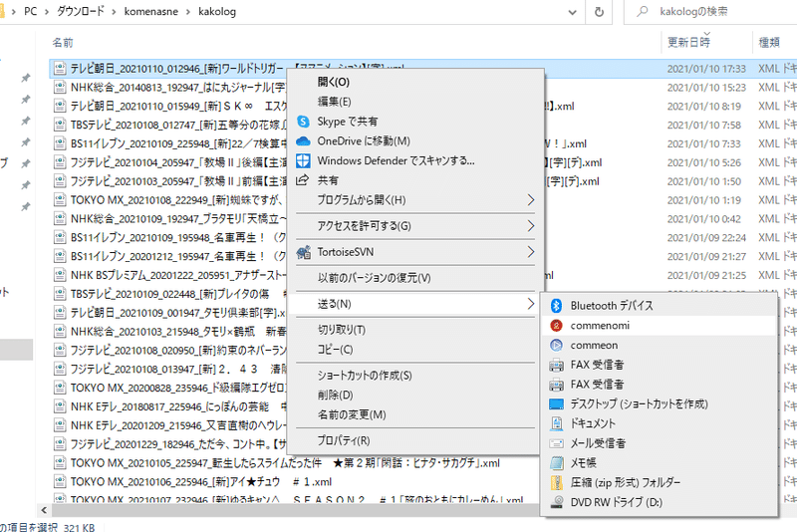Click file icon for TOKYO MX 転生したらスライム
This screenshot has height=532, width=797.
coord(60,462)
